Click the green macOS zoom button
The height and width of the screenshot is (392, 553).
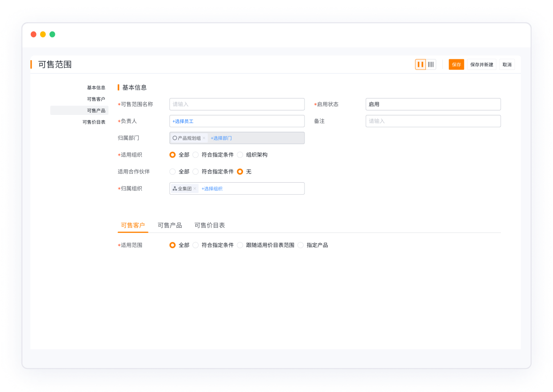click(x=53, y=34)
